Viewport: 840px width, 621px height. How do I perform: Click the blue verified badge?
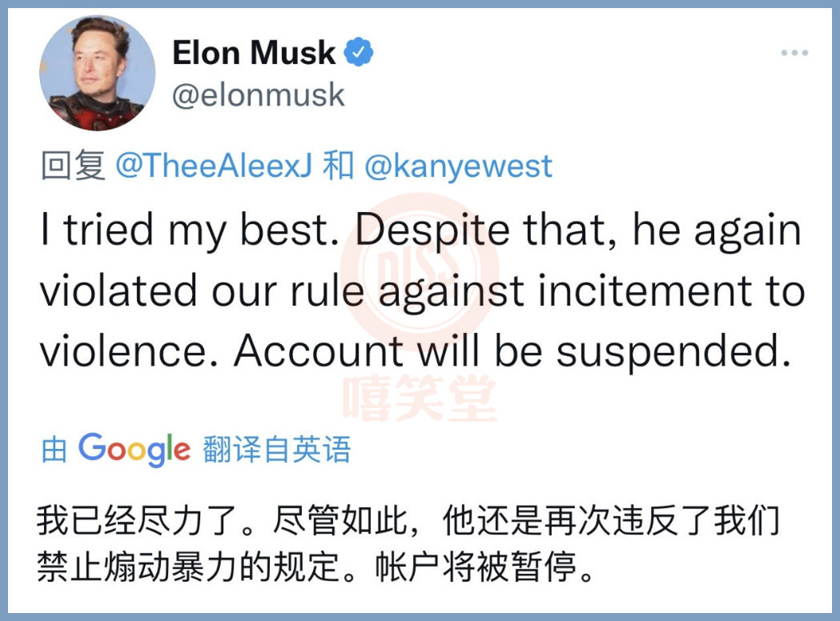pyautogui.click(x=359, y=54)
